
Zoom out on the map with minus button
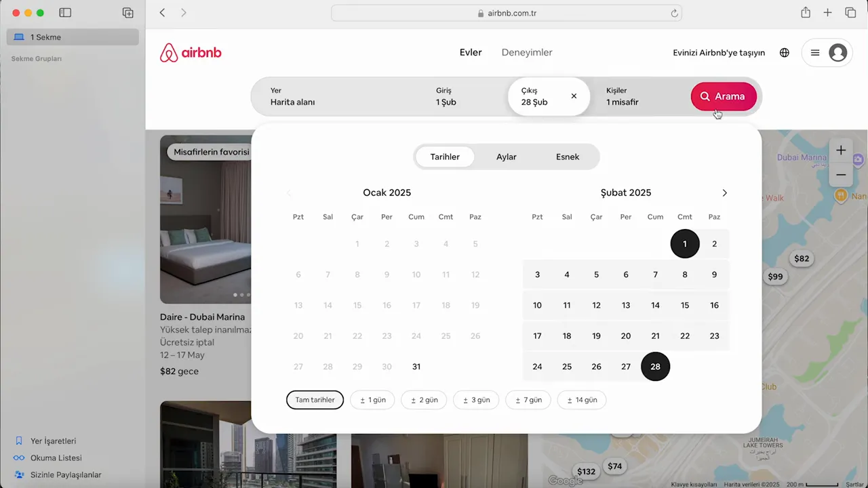[841, 174]
